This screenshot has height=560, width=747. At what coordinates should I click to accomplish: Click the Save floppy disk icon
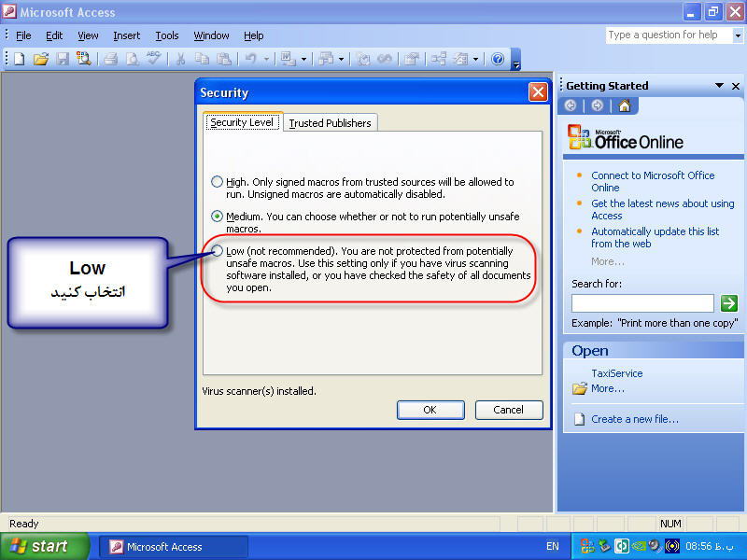pyautogui.click(x=63, y=59)
